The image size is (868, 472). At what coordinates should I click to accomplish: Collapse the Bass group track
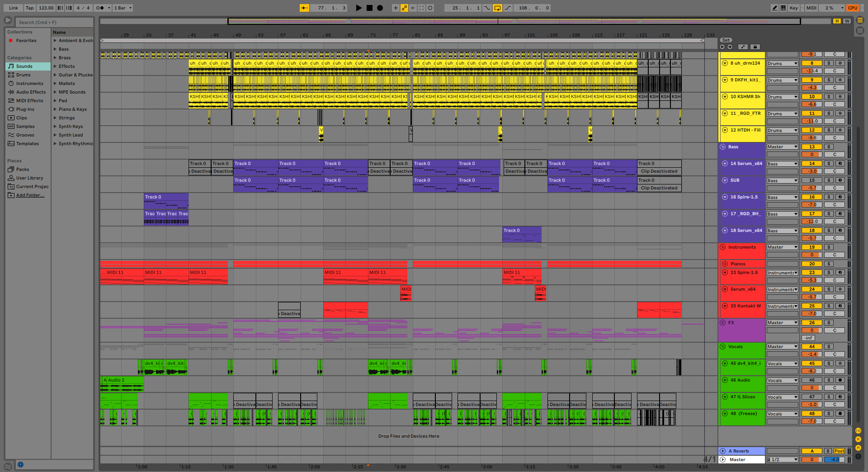click(722, 147)
